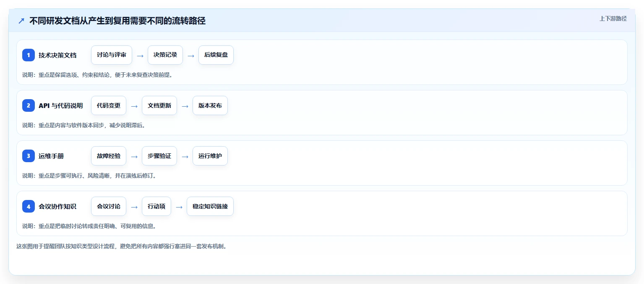Click the 运维手册 row title

[51, 156]
